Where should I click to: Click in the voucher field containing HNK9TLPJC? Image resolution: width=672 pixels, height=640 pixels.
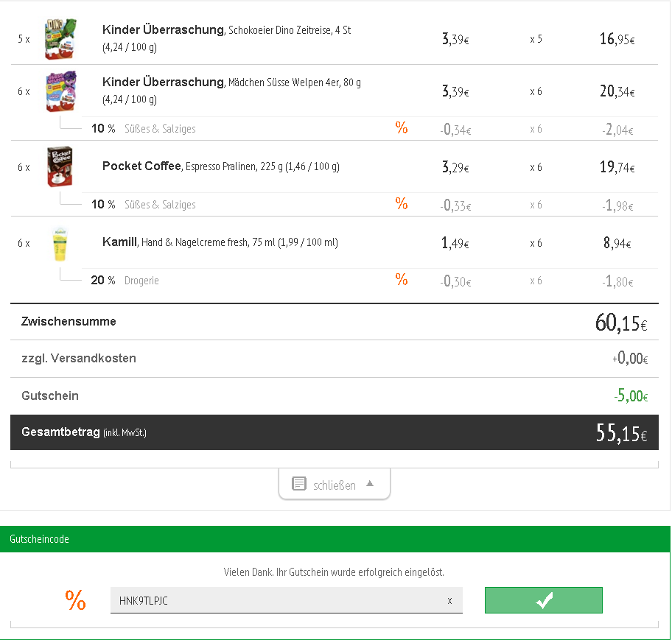(287, 600)
